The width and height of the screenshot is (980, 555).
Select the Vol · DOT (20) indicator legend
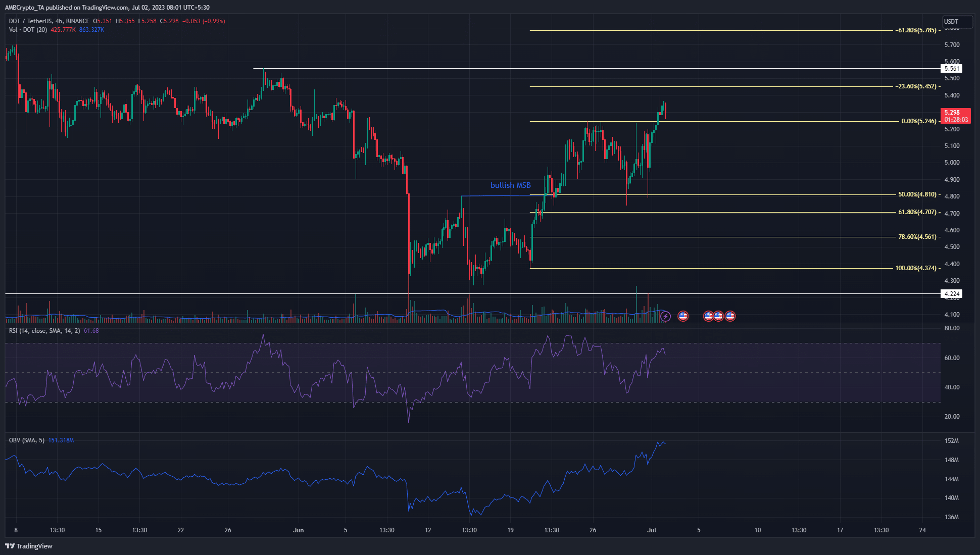28,30
